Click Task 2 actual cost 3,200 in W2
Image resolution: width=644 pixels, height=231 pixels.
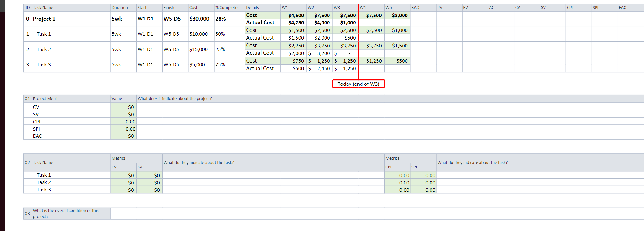pyautogui.click(x=319, y=53)
